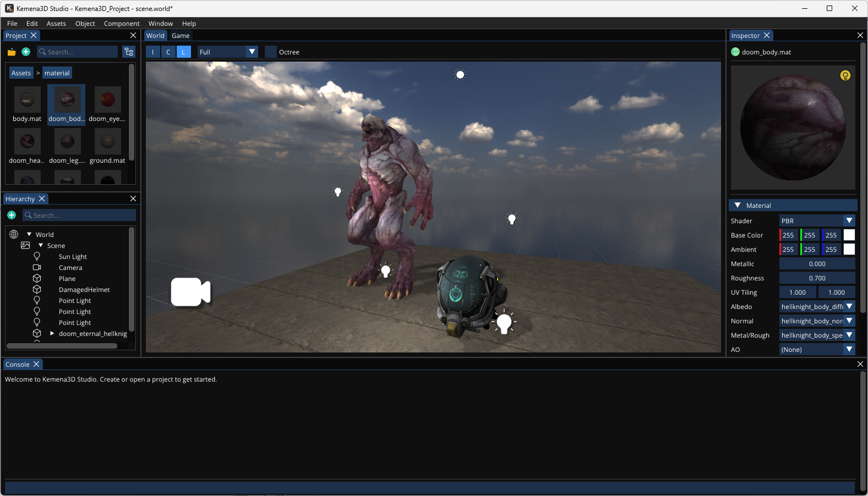Open the Full render mode dropdown

[x=227, y=52]
